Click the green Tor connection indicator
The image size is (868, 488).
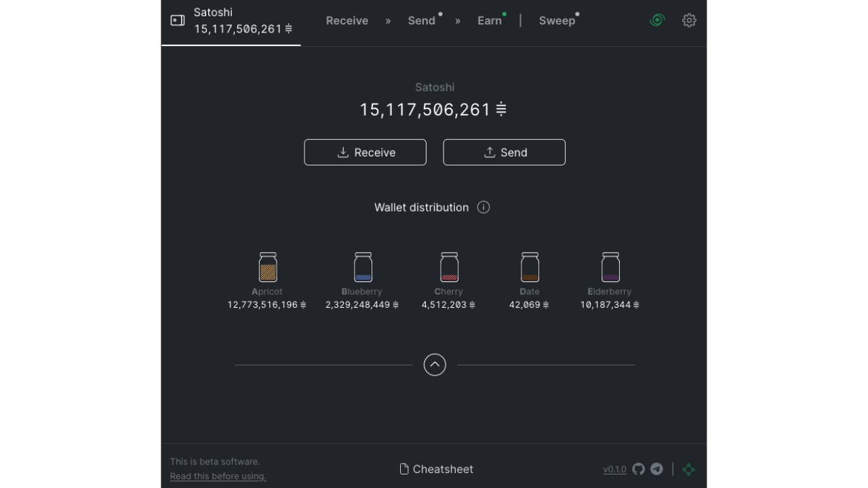point(657,20)
